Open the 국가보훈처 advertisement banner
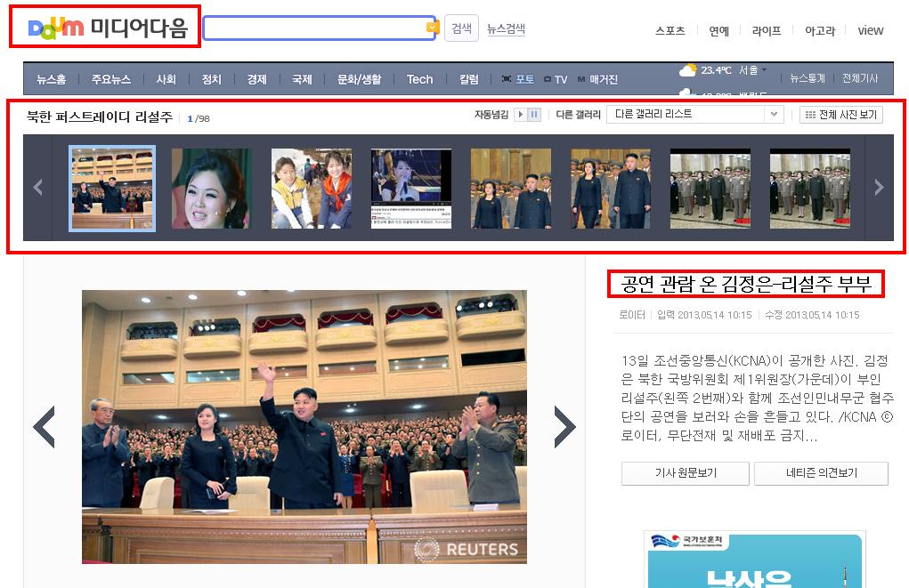The height and width of the screenshot is (588, 909). [755, 560]
